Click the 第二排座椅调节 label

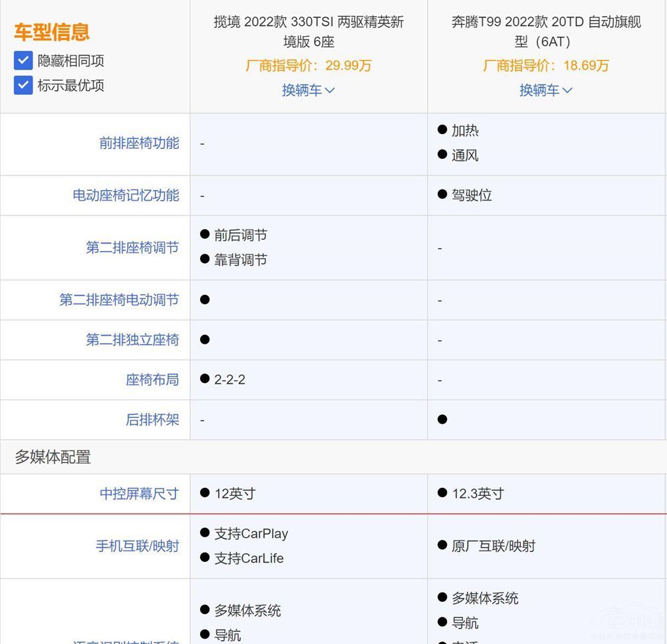point(132,248)
